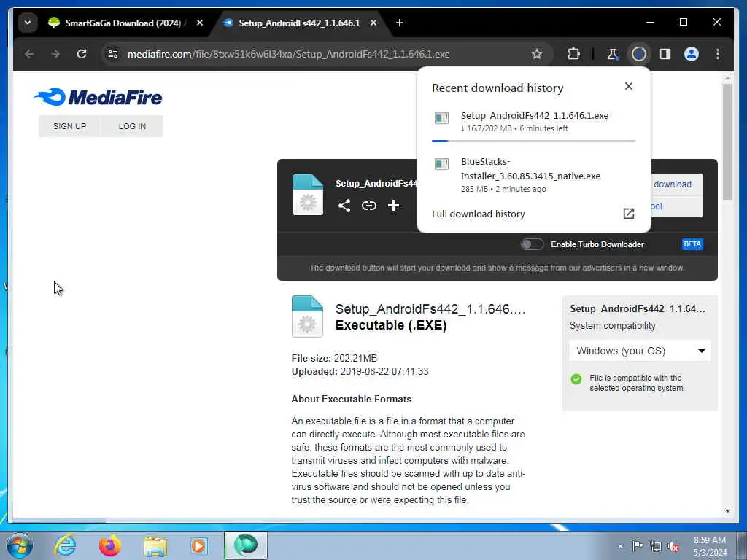Open Chrome Labs flask icon
747x560 pixels.
coord(612,54)
